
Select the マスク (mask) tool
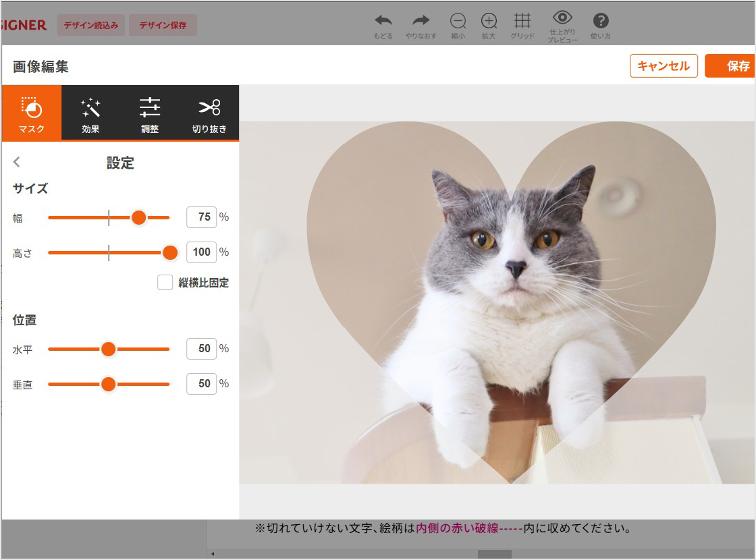click(31, 113)
